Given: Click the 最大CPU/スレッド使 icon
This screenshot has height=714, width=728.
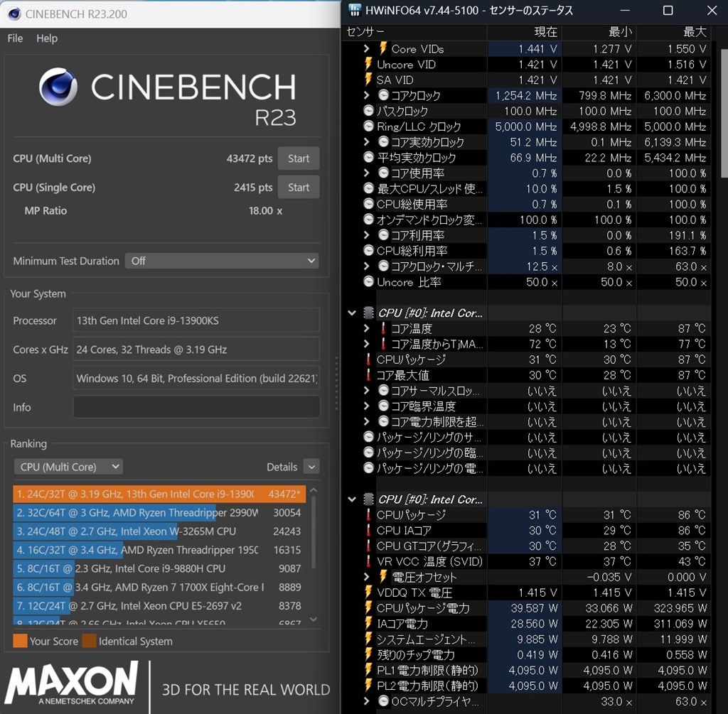Looking at the screenshot, I should pos(369,188).
